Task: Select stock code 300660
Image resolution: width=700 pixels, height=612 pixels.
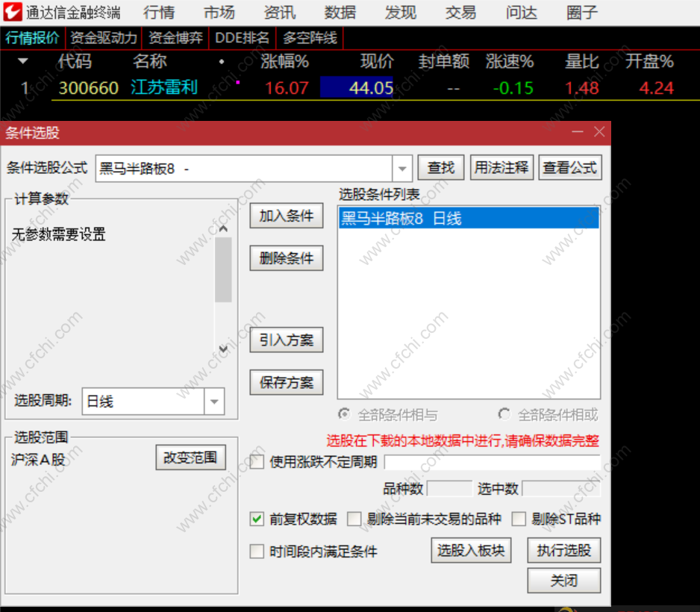Action: [88, 88]
